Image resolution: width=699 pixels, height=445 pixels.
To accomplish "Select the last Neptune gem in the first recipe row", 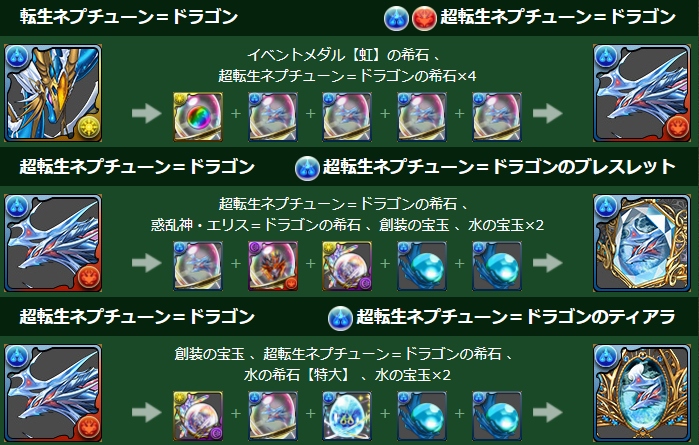I will [497, 117].
